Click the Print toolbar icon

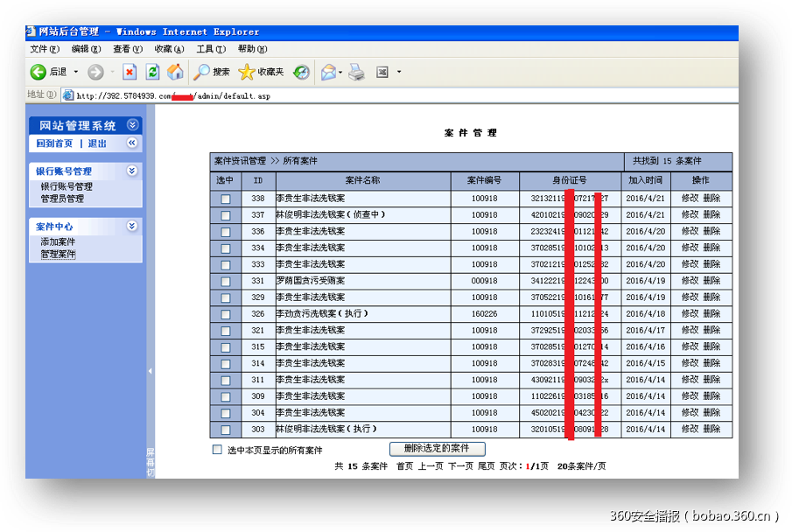point(356,72)
